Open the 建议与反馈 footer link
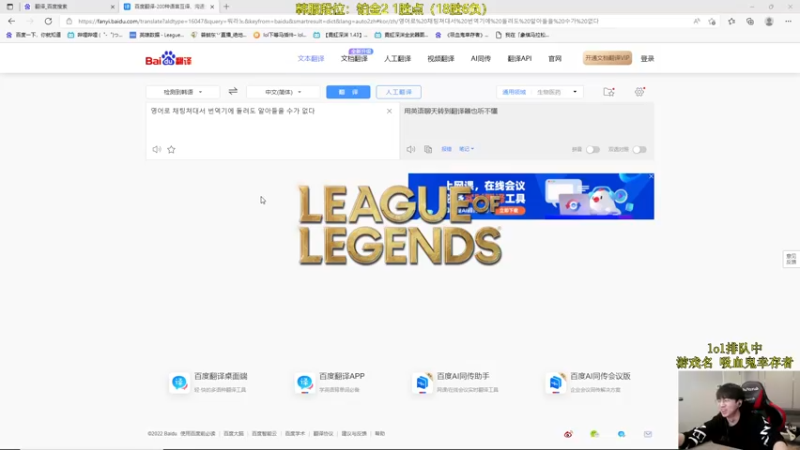 (354, 434)
